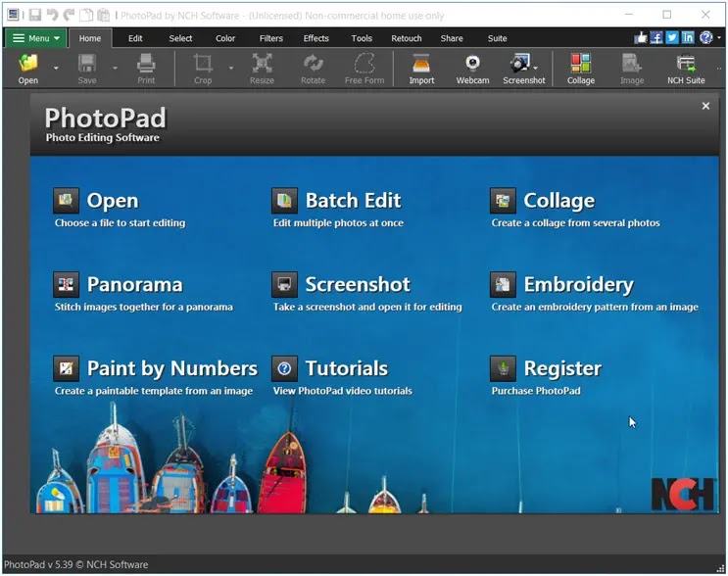This screenshot has width=728, height=576.
Task: Open the Filters tab
Action: tap(271, 38)
